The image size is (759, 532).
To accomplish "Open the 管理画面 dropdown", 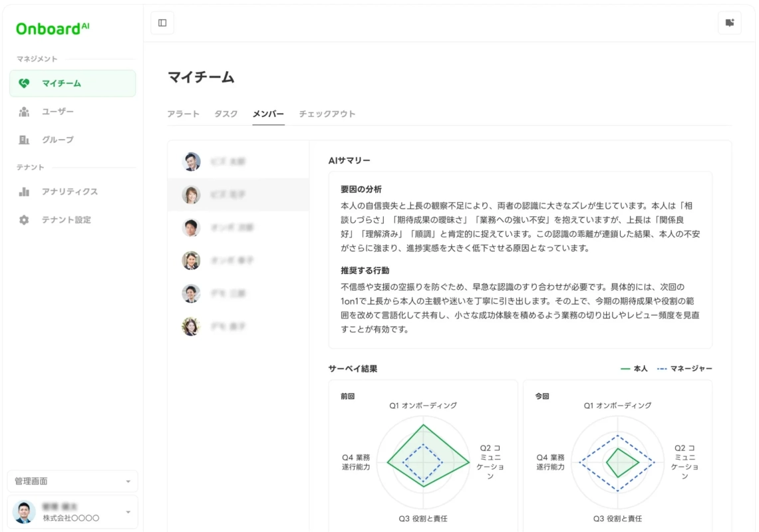I will tap(73, 481).
